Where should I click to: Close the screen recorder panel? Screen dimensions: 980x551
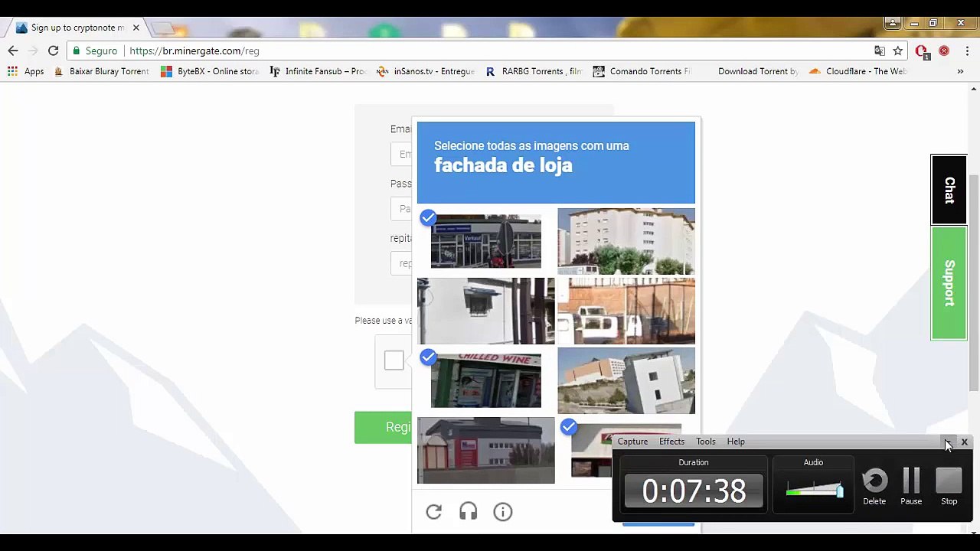(965, 442)
